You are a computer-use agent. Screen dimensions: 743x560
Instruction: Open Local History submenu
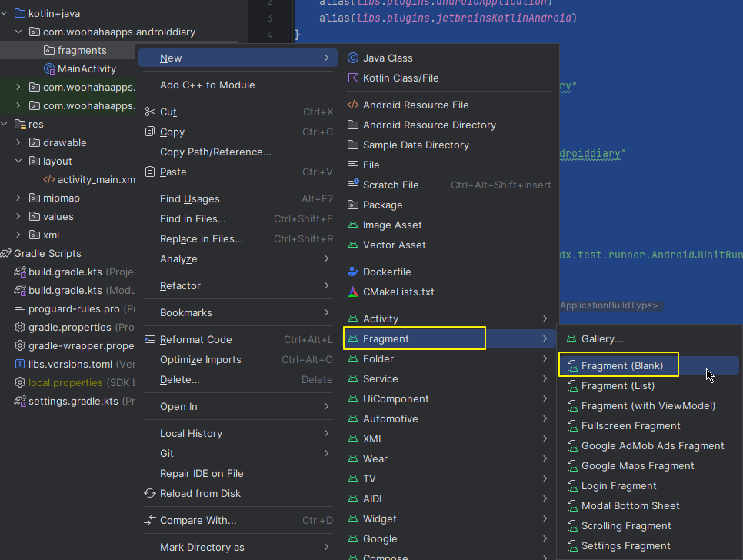click(x=238, y=434)
